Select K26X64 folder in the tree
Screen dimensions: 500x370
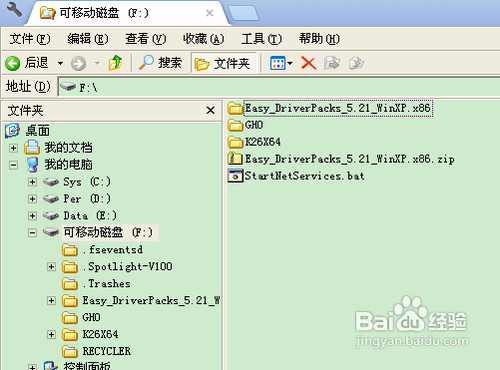tap(100, 334)
